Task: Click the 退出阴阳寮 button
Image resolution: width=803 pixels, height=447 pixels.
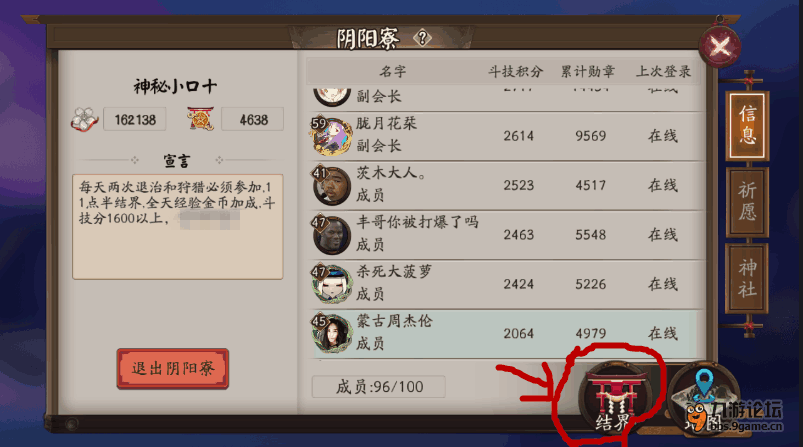Action: 173,369
